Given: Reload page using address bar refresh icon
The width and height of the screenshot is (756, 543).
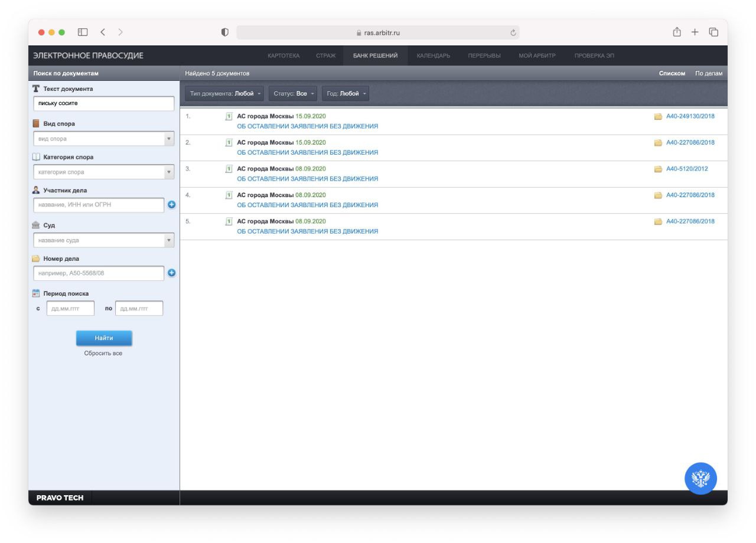Looking at the screenshot, I should click(513, 32).
